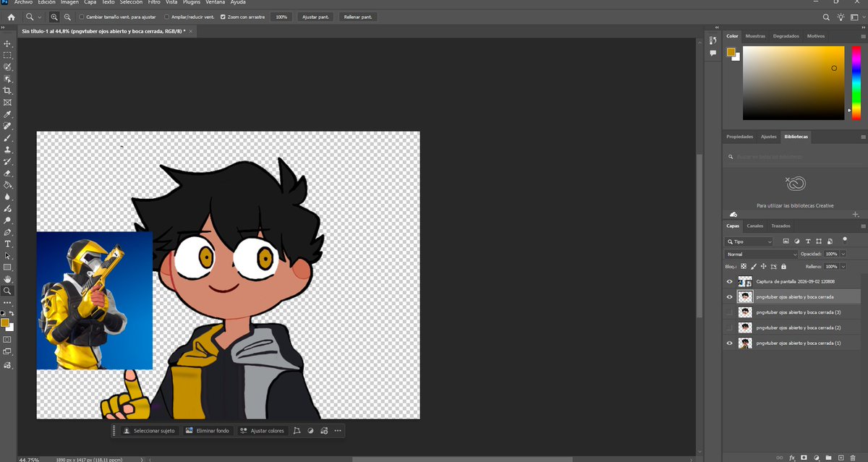The width and height of the screenshot is (868, 462).
Task: Show the 'boca cerrada (3)' layer
Action: click(729, 312)
